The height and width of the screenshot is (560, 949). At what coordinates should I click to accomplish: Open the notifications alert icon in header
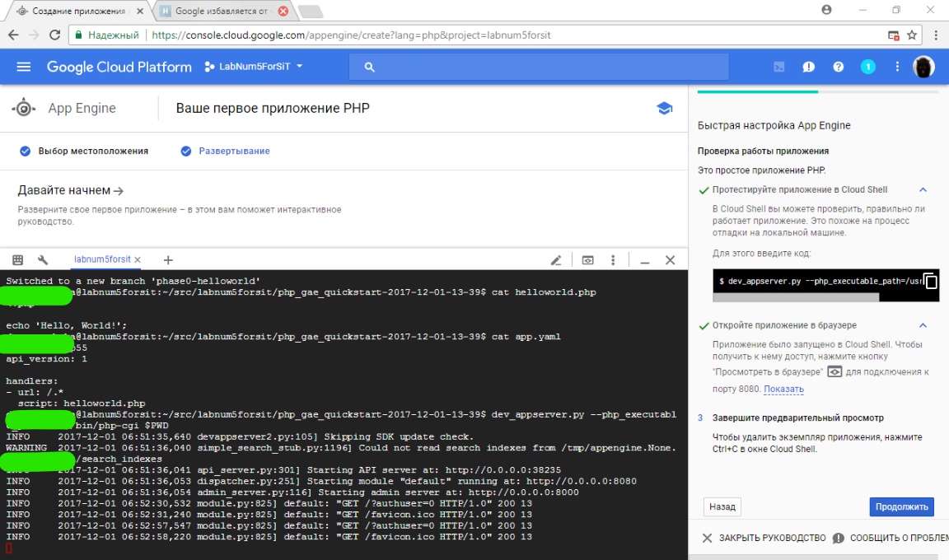pyautogui.click(x=809, y=67)
